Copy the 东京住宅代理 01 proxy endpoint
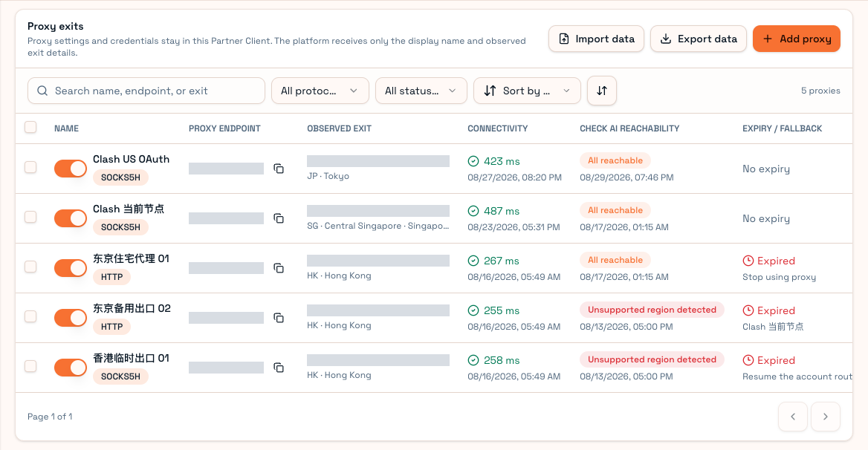Screen dimensions: 868x450 (x=279, y=268)
